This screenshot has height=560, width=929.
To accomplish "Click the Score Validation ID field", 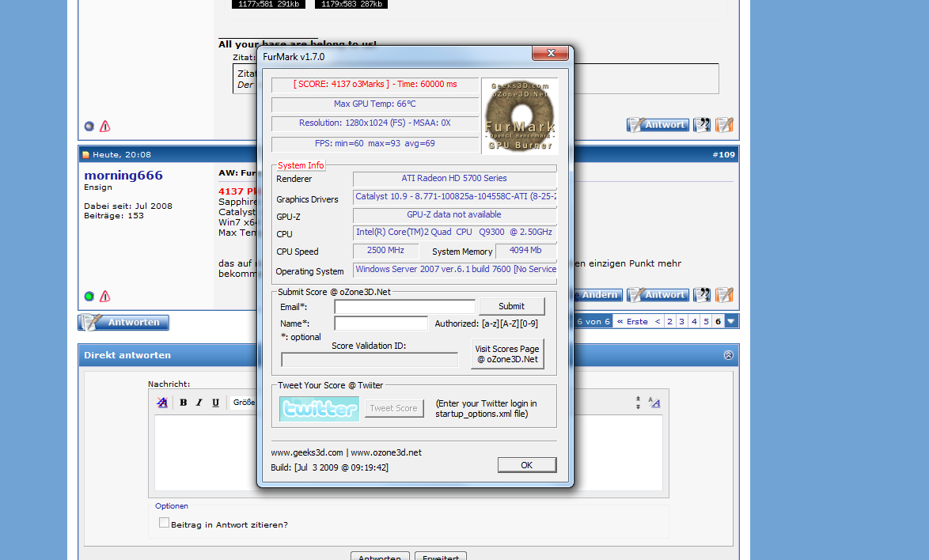I will (370, 360).
